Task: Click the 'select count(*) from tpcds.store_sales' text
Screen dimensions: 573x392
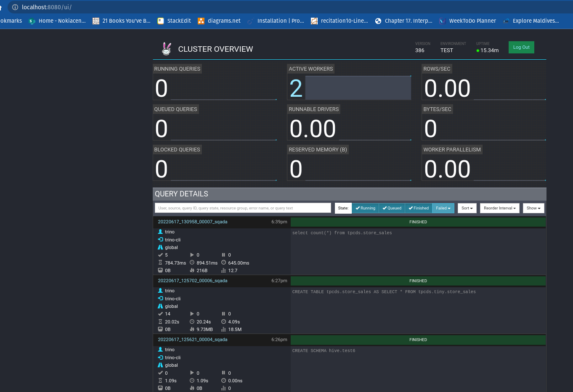Action: 342,233
